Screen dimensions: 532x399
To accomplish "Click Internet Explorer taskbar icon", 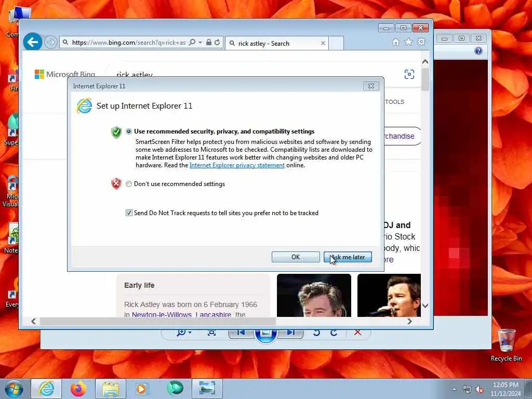I will click(46, 389).
